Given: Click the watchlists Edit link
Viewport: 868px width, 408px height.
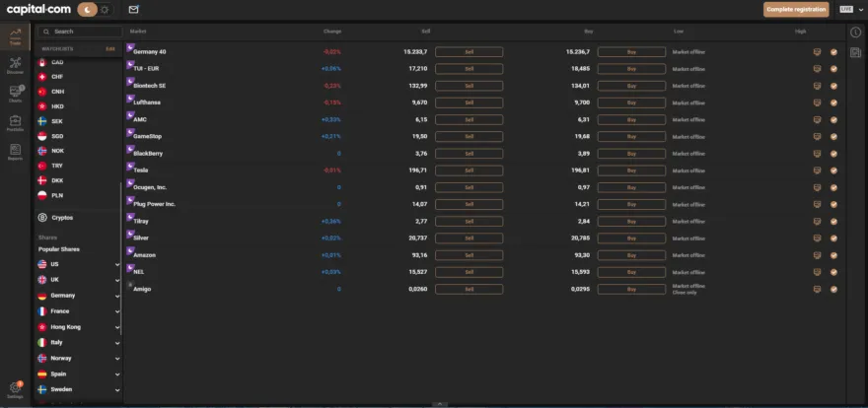Looking at the screenshot, I should click(110, 48).
